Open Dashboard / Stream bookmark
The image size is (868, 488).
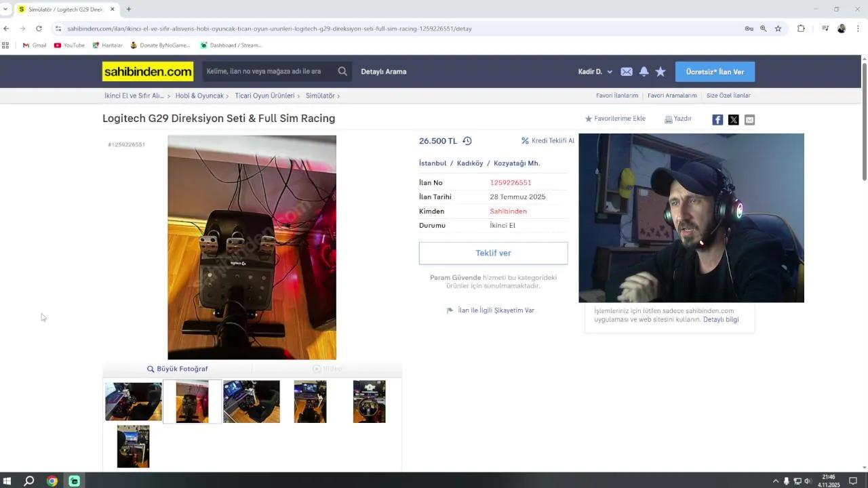231,45
